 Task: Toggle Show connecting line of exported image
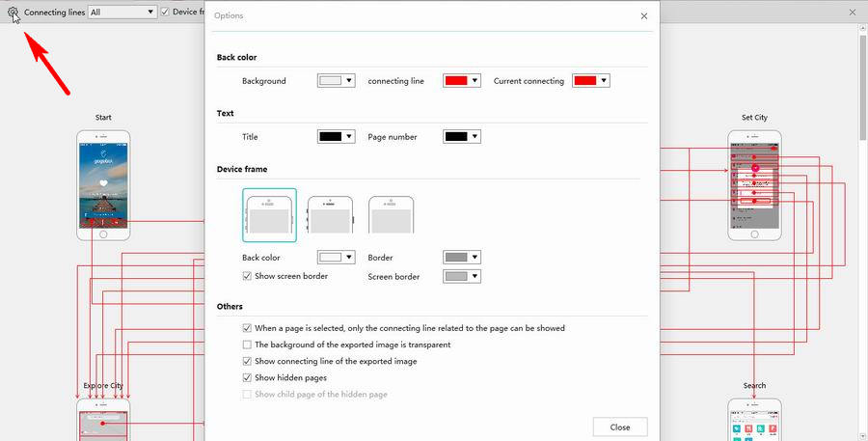coord(247,361)
